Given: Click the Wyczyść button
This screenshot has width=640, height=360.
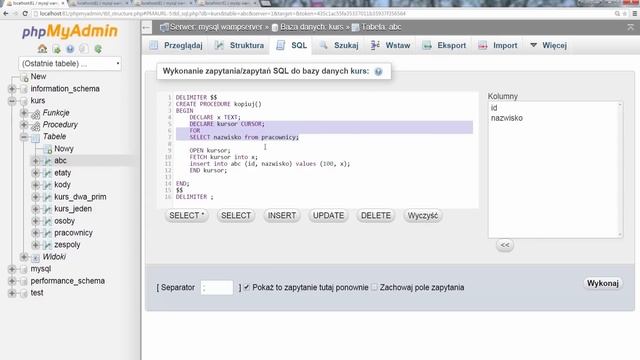Looking at the screenshot, I should [x=422, y=216].
